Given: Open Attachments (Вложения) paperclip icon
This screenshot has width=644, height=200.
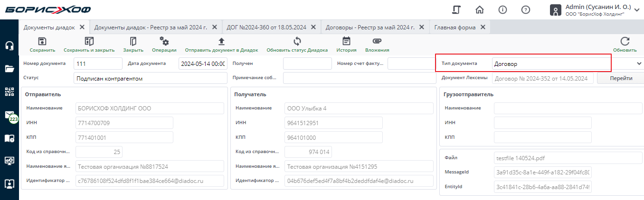Looking at the screenshot, I should tap(377, 42).
